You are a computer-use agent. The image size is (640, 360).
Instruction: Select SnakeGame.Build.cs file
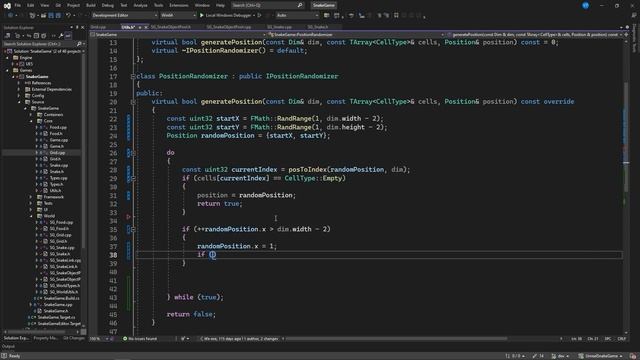(x=61, y=298)
